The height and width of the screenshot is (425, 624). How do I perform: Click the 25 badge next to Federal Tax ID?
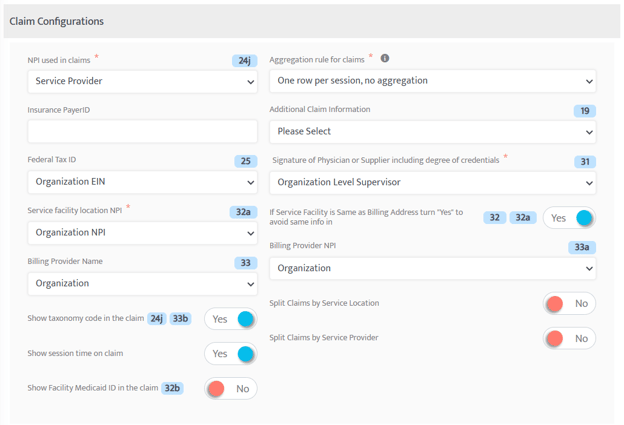click(x=246, y=161)
